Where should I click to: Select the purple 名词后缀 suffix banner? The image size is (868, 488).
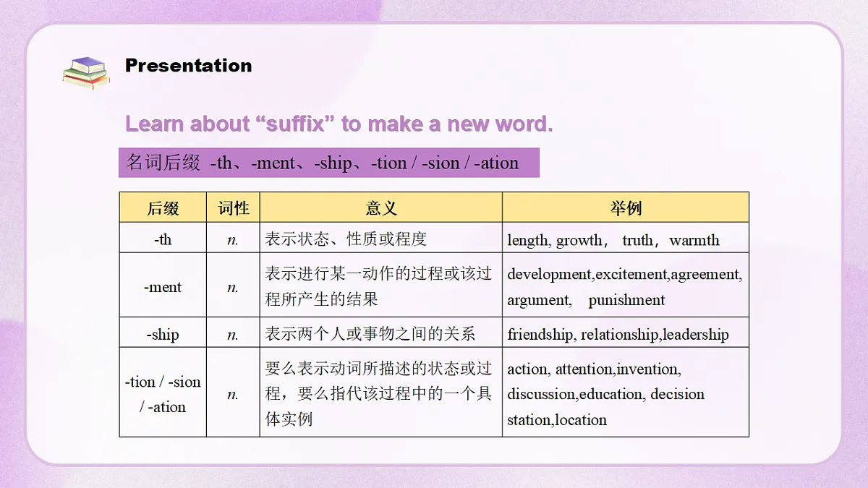[x=329, y=163]
